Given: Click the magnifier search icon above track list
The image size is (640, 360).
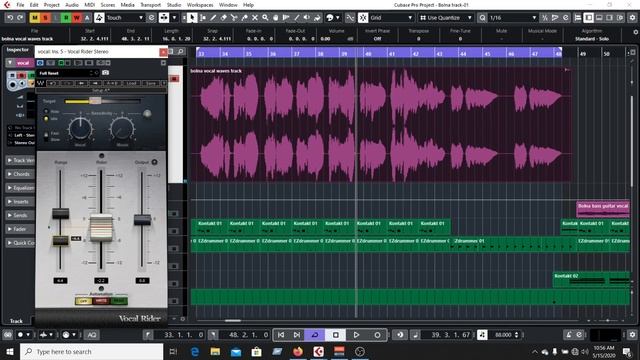Looking at the screenshot, I should 180,51.
